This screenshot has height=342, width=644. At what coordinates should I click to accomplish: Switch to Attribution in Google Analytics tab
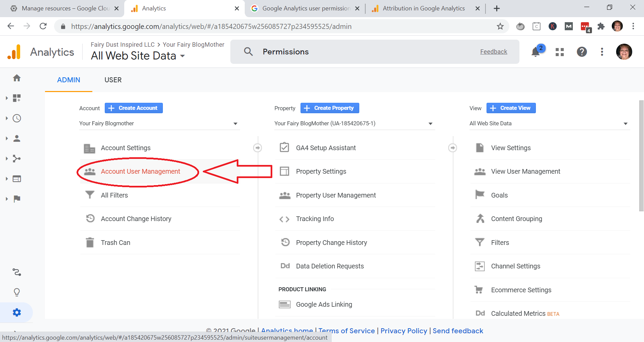tap(425, 8)
